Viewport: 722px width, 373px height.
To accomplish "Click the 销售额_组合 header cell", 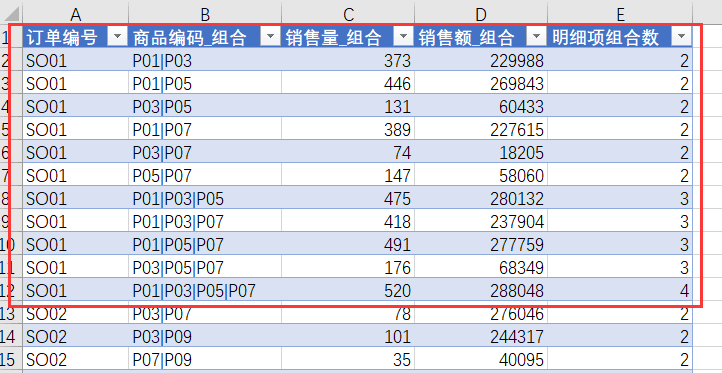I will click(481, 37).
